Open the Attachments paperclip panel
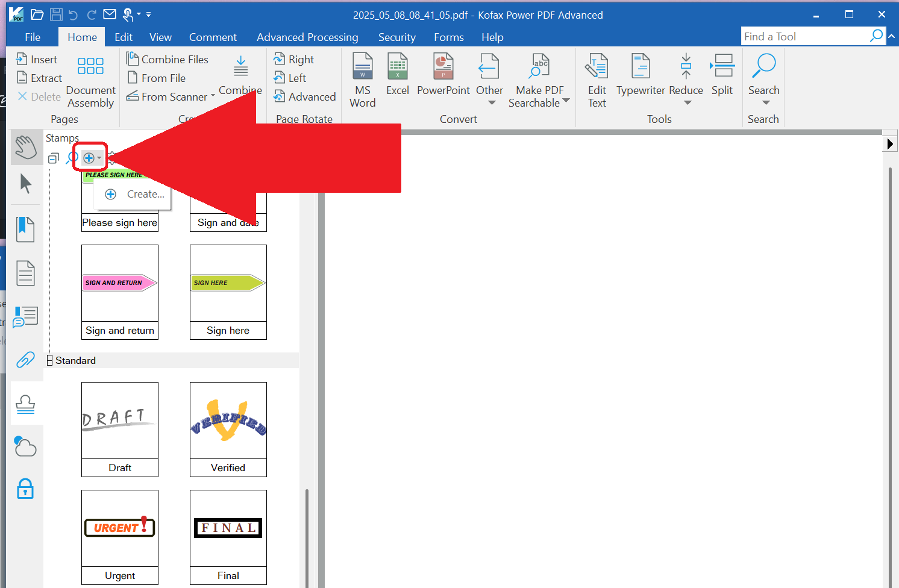899x588 pixels. click(x=25, y=360)
